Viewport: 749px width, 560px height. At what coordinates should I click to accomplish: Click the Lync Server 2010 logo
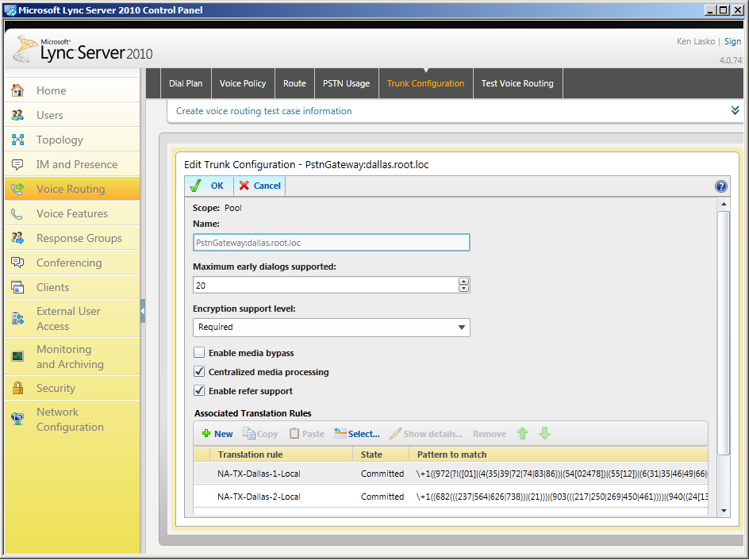(x=83, y=50)
